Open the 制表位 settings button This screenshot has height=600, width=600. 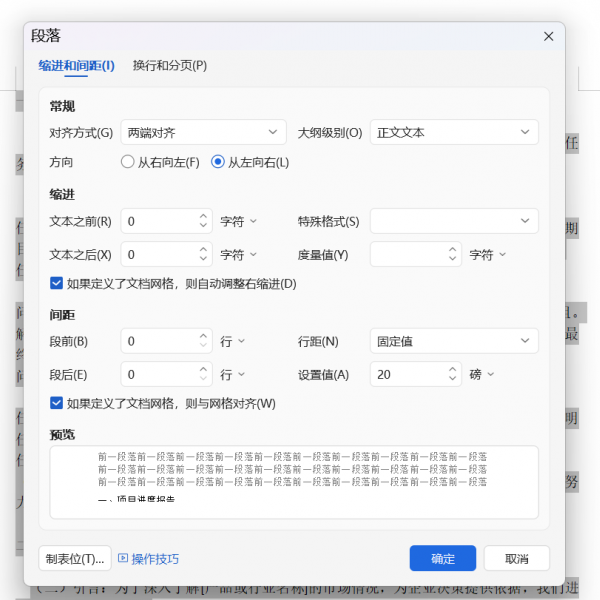pos(74,558)
